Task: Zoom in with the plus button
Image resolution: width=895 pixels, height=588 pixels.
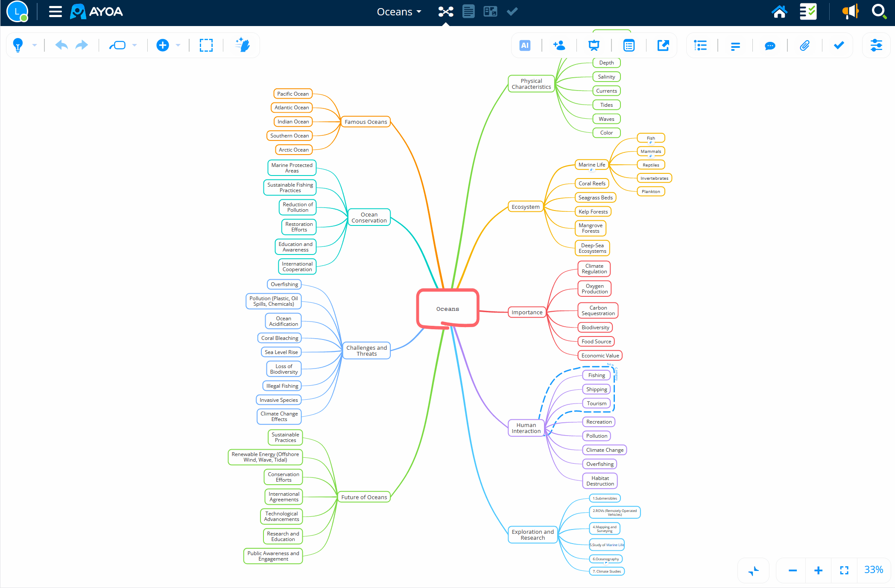Action: 819,570
